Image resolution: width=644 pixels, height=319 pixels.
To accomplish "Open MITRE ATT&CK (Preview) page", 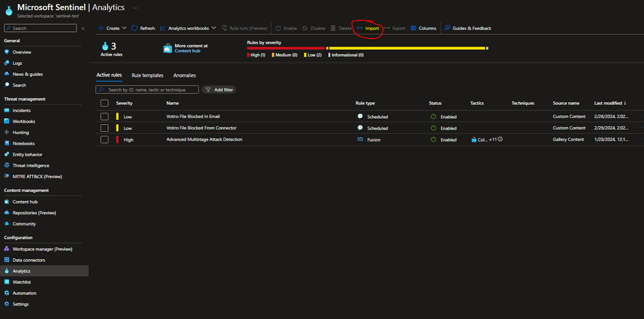I will (x=38, y=176).
